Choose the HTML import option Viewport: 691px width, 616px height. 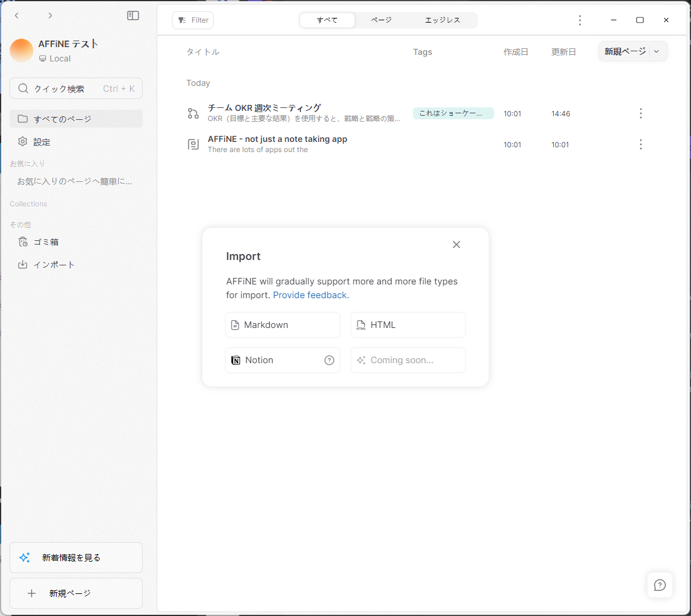click(408, 325)
